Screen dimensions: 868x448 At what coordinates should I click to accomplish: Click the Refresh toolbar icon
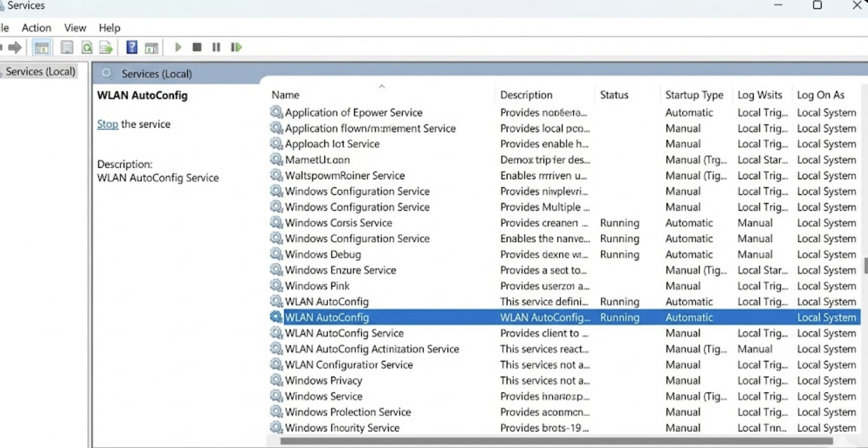point(87,47)
